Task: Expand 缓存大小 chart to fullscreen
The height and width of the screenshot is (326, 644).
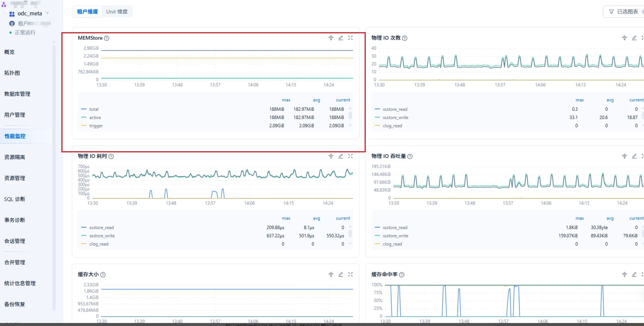Action: (x=350, y=274)
